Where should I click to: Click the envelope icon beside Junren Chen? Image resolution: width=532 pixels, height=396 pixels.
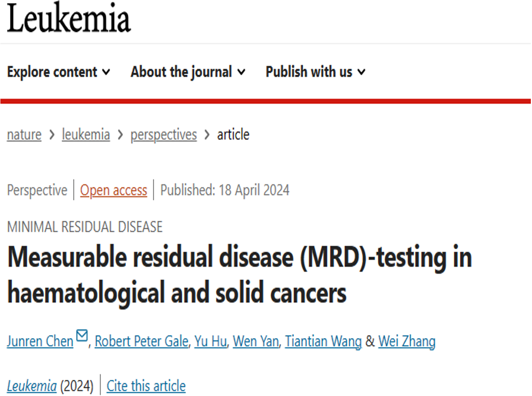pyautogui.click(x=82, y=336)
